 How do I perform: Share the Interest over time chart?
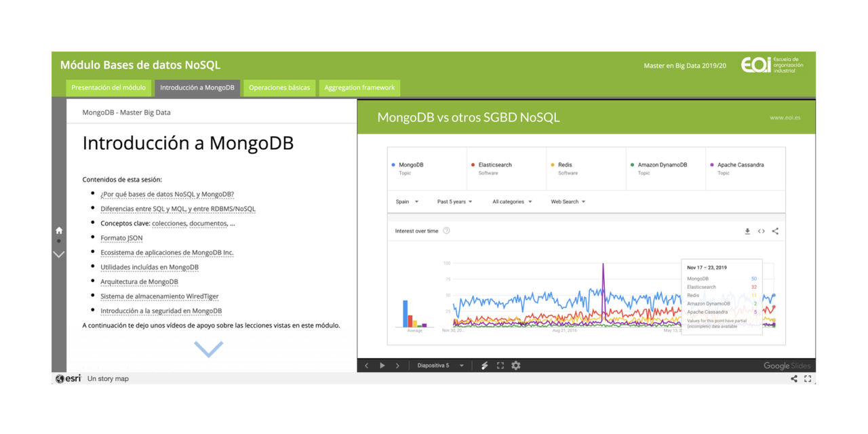point(775,231)
